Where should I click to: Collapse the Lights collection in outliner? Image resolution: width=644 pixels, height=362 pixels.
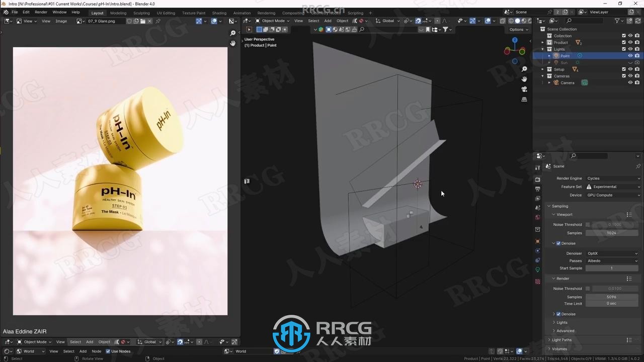[x=543, y=49]
